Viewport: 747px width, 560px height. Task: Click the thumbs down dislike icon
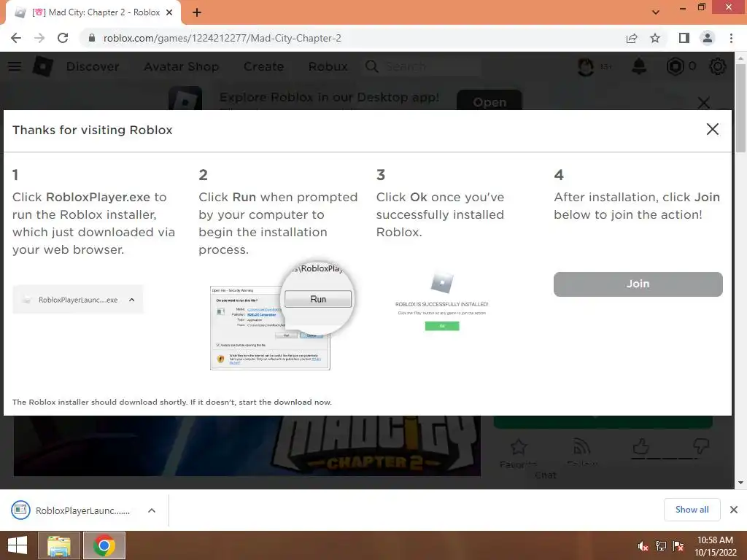[x=701, y=447]
